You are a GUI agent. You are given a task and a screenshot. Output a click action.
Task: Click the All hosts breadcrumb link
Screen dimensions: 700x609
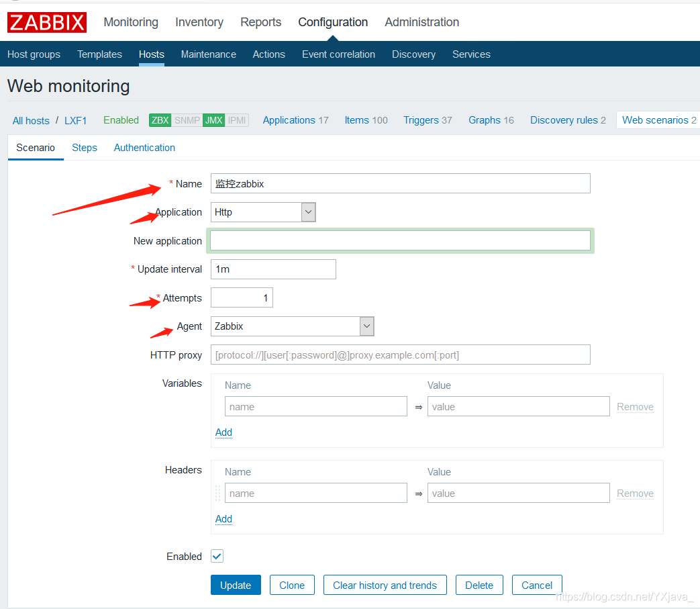click(x=31, y=121)
